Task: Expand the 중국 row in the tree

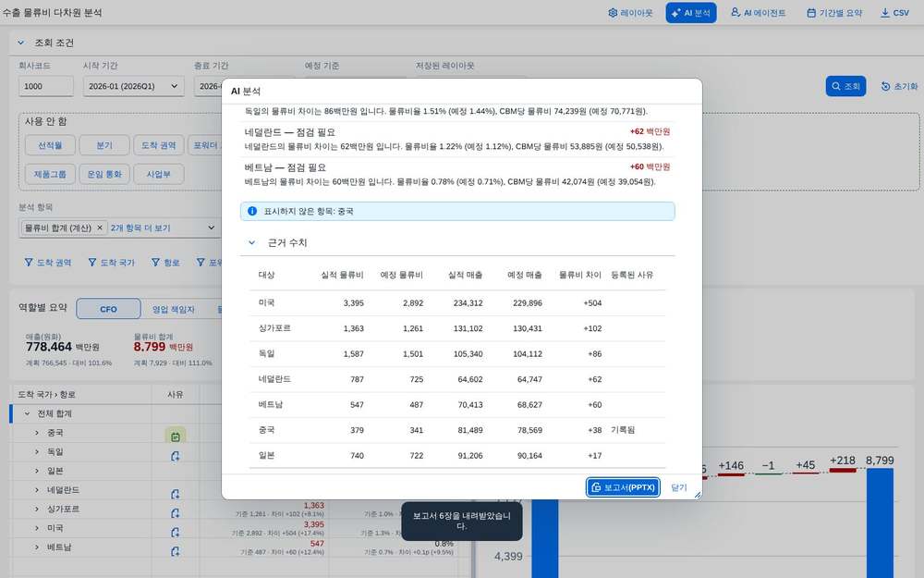Action: [x=37, y=433]
